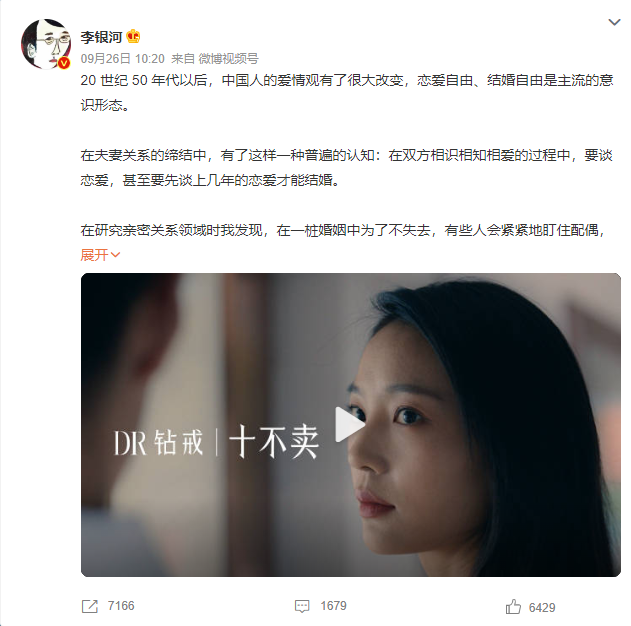Image resolution: width=631 pixels, height=626 pixels.
Task: Click the paragraph starting 在夫妻关系的缔结中
Action: pos(346,168)
